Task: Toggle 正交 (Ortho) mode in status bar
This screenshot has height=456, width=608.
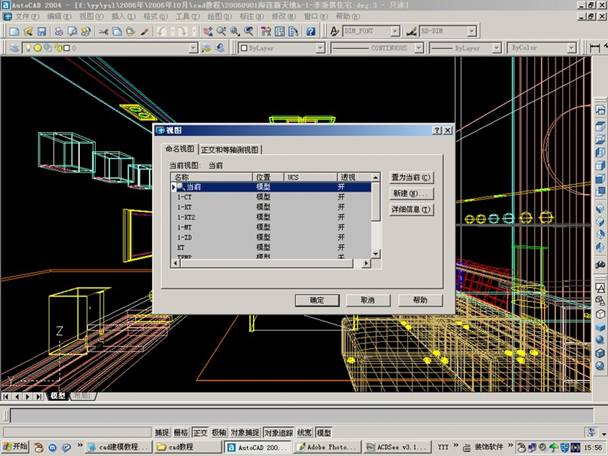Action: (200, 432)
